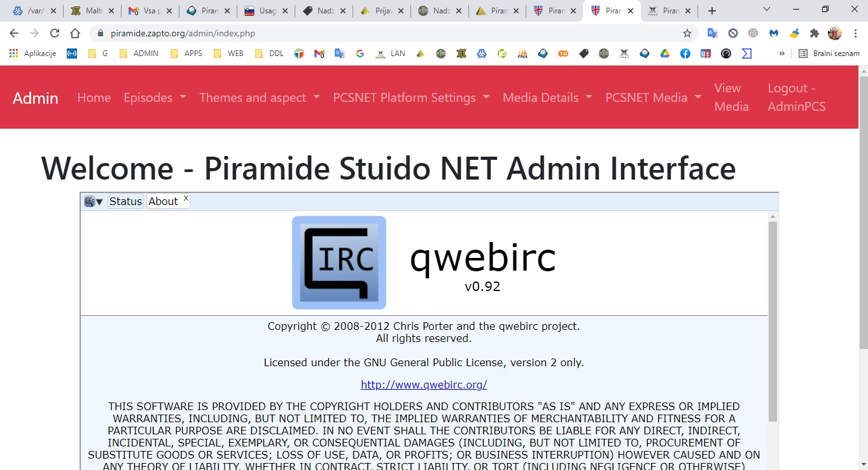
Task: Open the sigma bookmark icon
Action: tap(746, 53)
